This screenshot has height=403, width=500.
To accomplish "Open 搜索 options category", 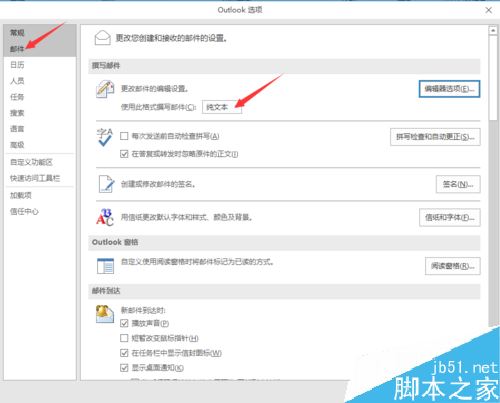I will tap(40, 113).
